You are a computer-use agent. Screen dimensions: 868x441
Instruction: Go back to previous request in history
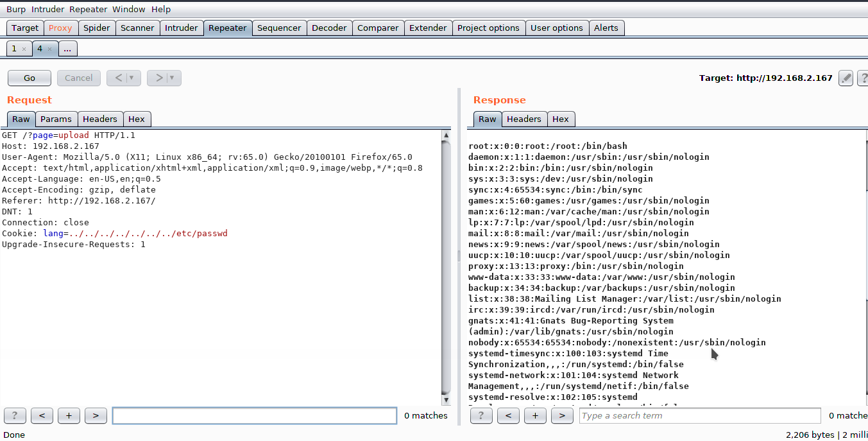point(118,78)
